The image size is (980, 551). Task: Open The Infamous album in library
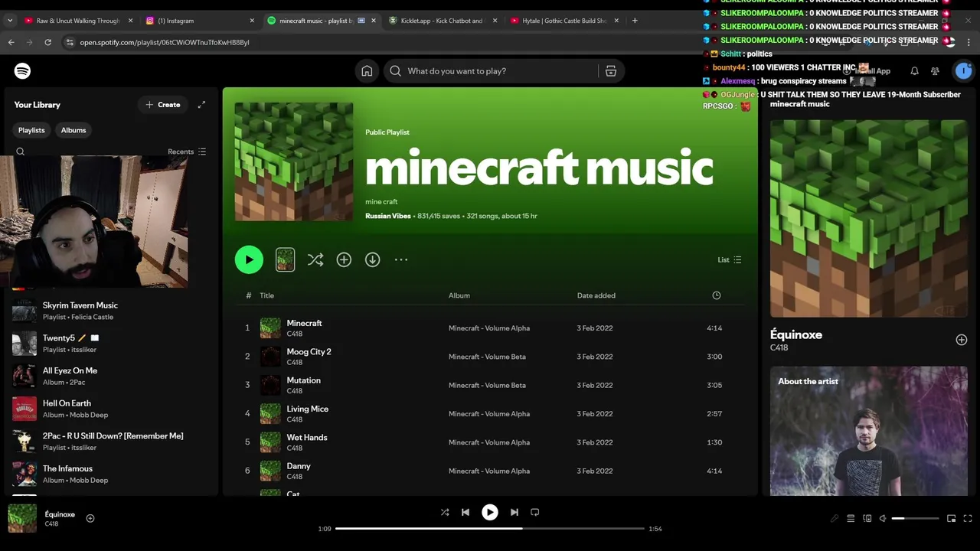pyautogui.click(x=111, y=474)
